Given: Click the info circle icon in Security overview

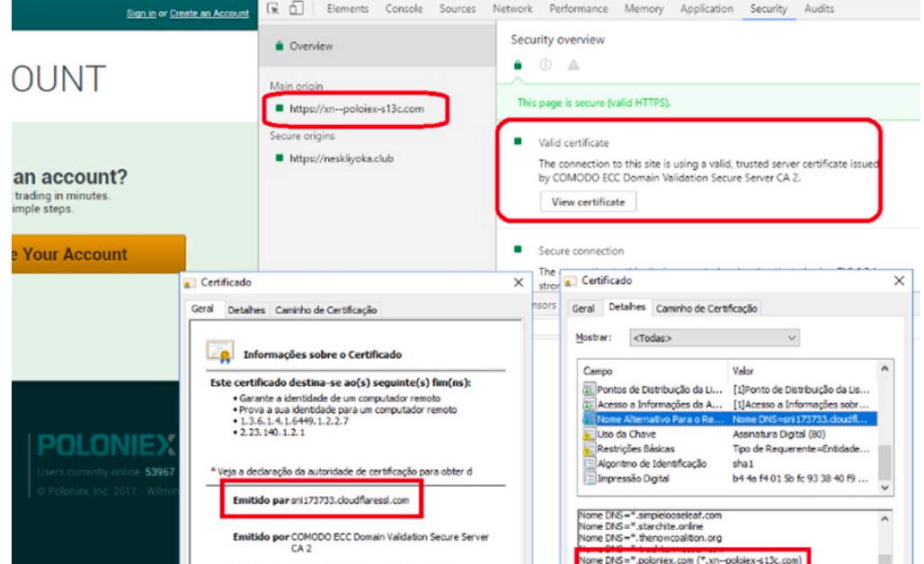Looking at the screenshot, I should (546, 65).
